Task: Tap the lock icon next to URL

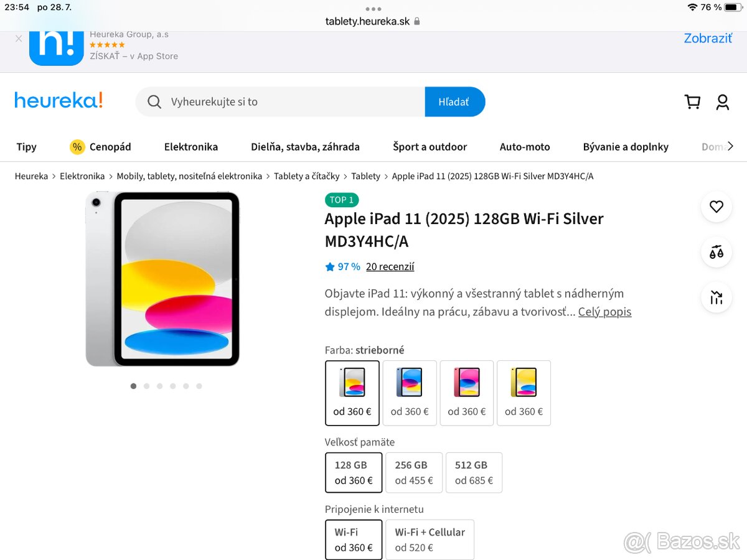Action: point(416,21)
